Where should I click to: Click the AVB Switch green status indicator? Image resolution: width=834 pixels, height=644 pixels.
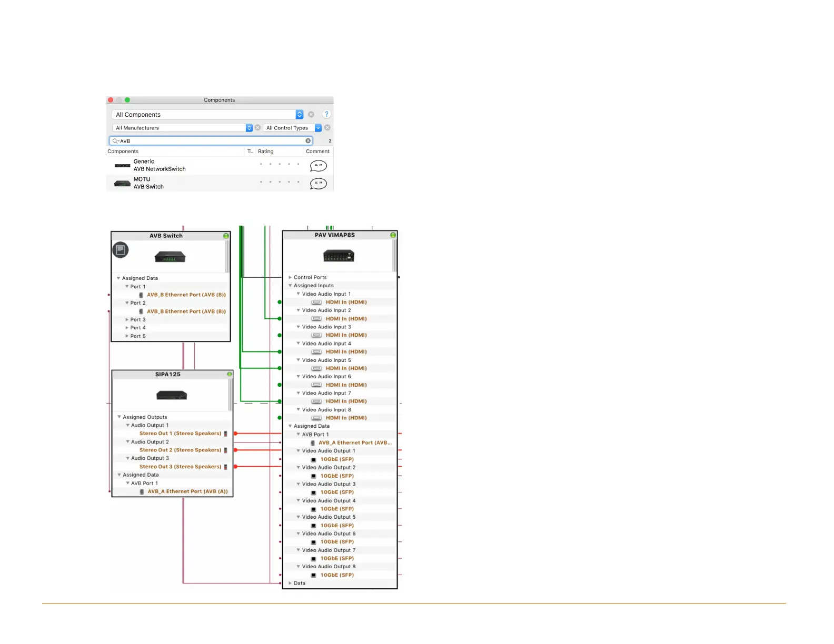226,236
